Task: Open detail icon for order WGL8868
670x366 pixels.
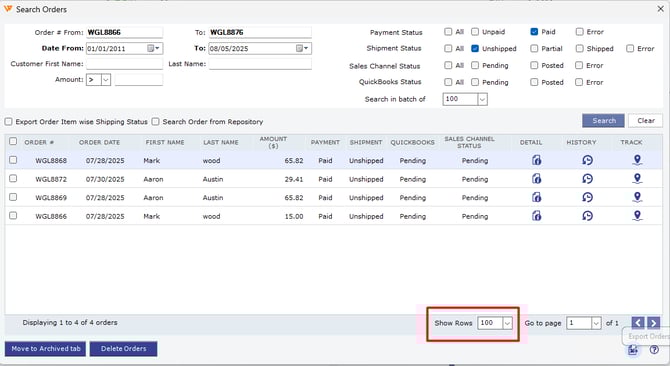Action: tap(537, 160)
